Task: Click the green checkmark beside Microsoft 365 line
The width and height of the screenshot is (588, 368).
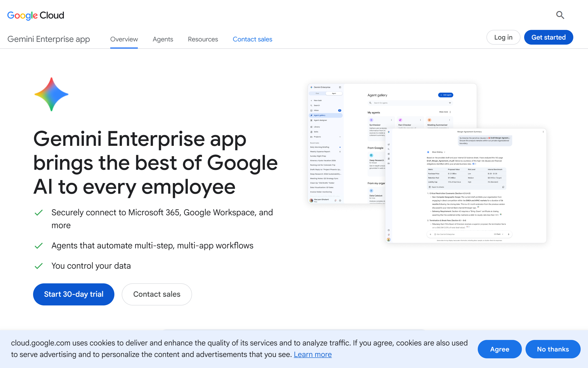Action: [39, 213]
